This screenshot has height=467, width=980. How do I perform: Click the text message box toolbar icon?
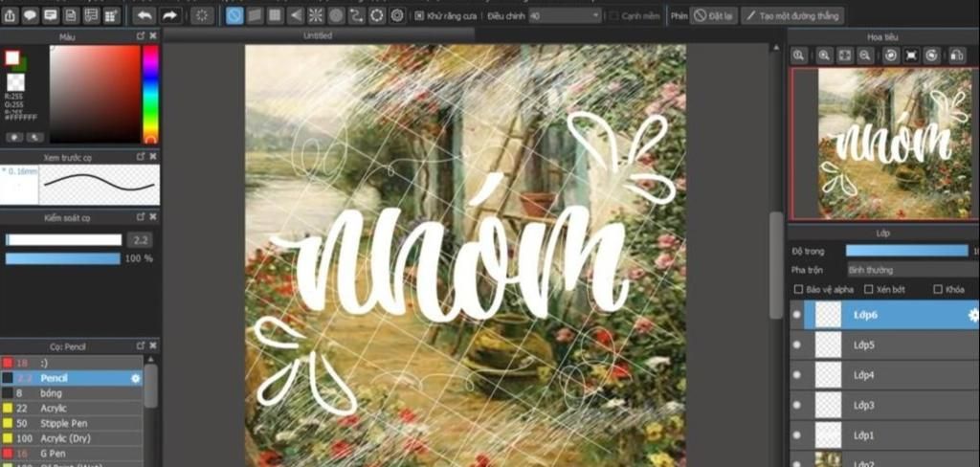point(51,15)
